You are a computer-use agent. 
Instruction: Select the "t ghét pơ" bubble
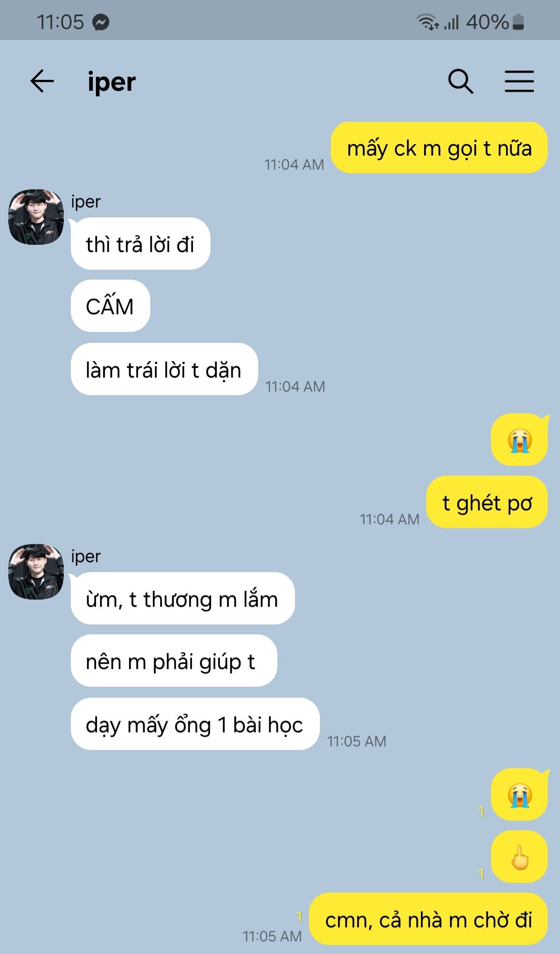point(487,502)
